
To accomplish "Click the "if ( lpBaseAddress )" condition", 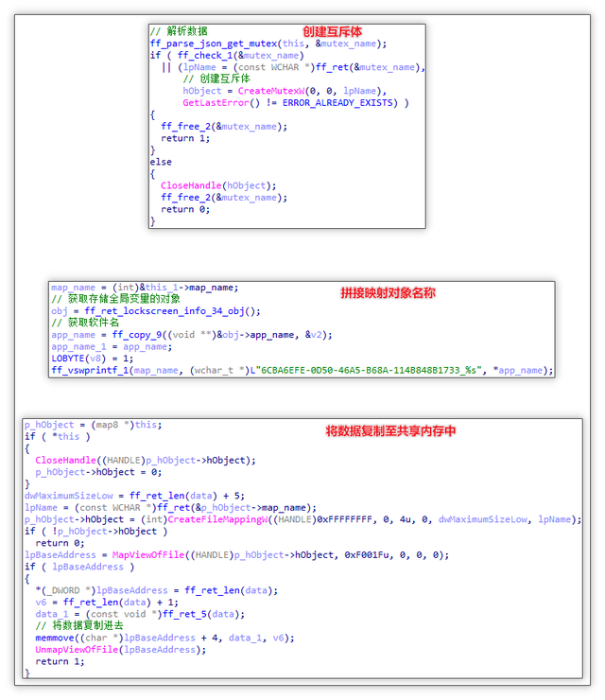I will click(x=79, y=567).
